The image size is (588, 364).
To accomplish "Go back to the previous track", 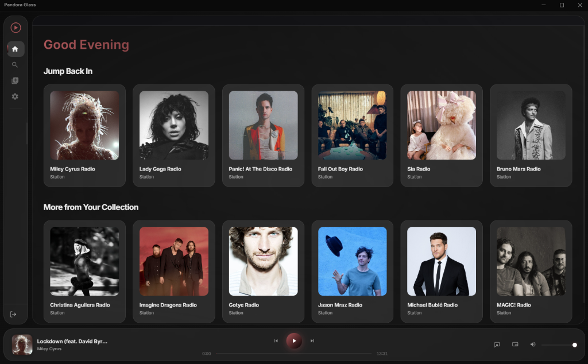I will click(x=276, y=340).
